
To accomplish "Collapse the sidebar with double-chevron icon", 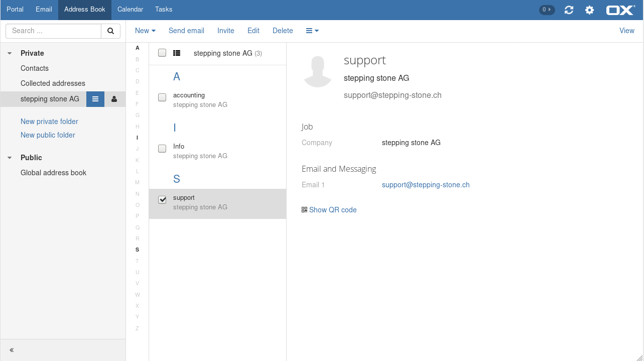I will point(12,350).
